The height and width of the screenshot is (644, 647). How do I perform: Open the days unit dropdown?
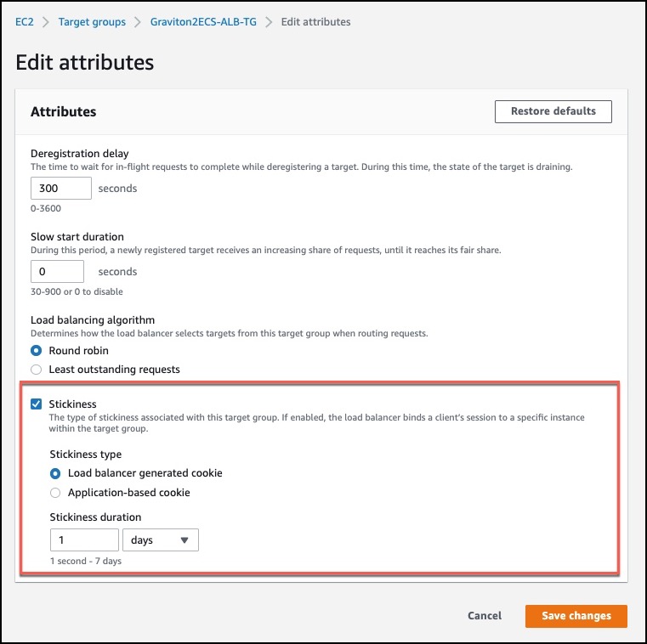pyautogui.click(x=161, y=540)
